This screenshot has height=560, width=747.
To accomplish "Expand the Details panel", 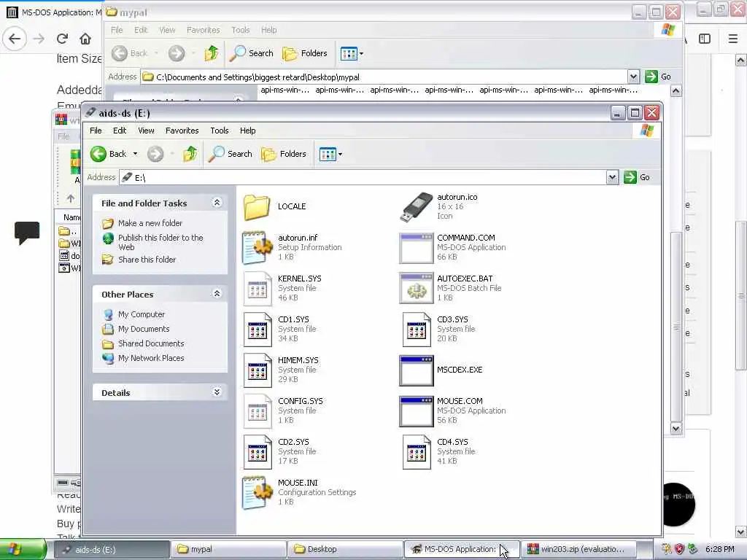I will click(217, 392).
